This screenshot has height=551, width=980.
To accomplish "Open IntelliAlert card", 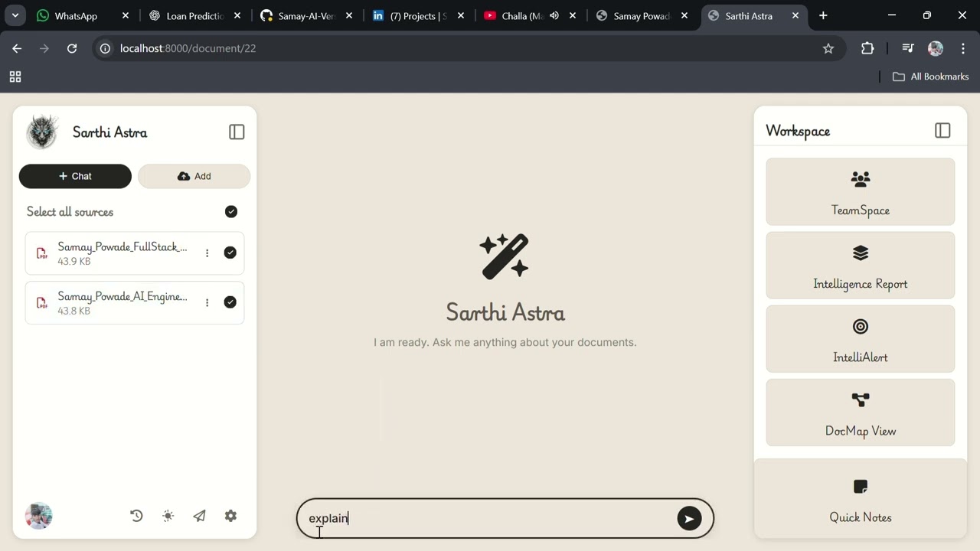I will coord(861,339).
